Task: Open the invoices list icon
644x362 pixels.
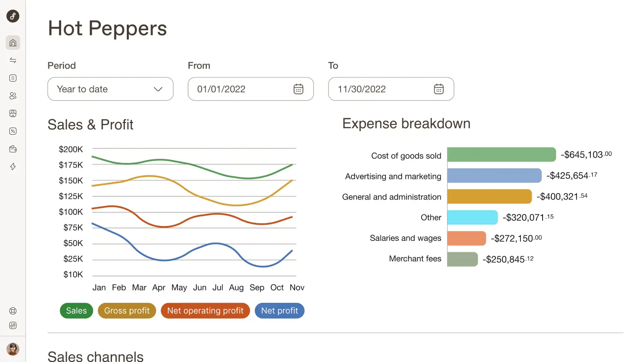Action: 13,78
